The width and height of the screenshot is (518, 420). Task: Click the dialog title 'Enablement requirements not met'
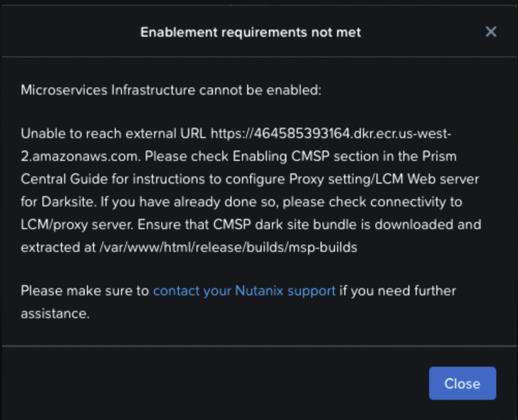pos(250,32)
